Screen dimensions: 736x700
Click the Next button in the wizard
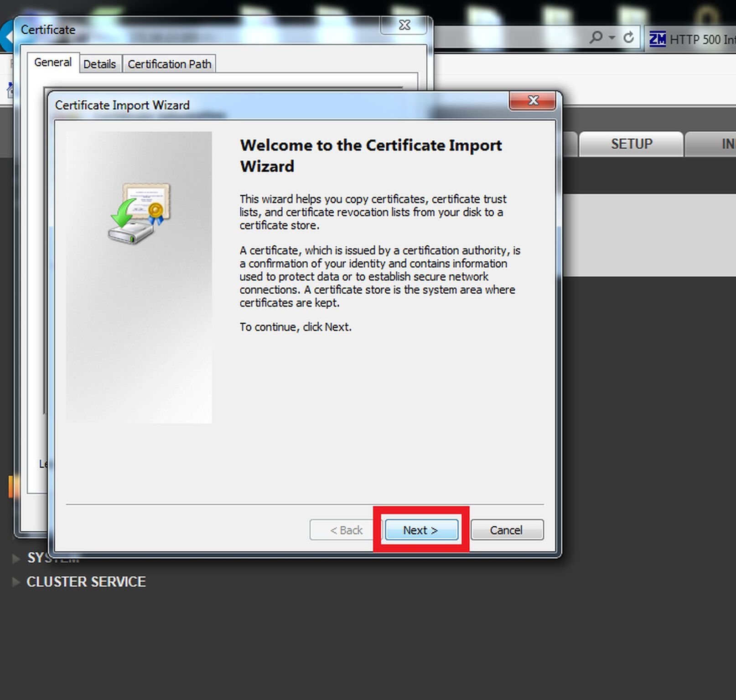click(421, 530)
